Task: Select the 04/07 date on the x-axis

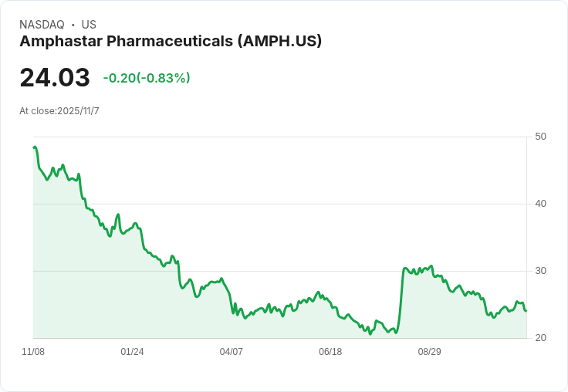Action: [x=232, y=352]
